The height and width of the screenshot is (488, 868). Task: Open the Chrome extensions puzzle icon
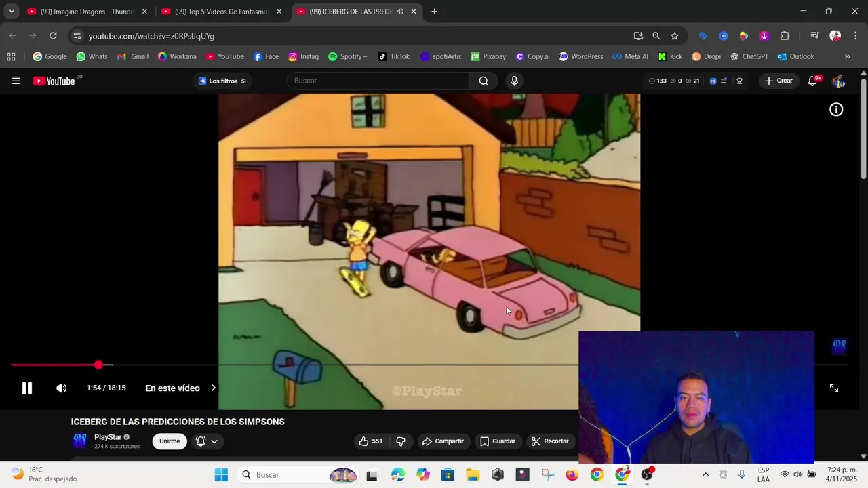(x=785, y=36)
